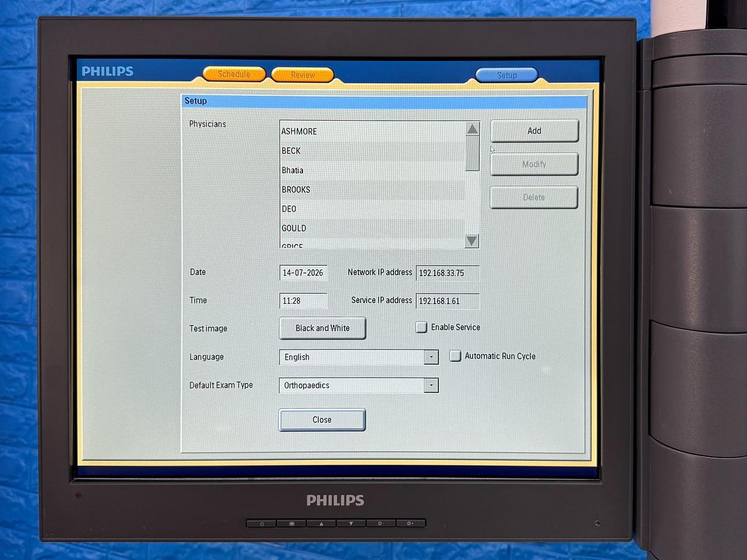Open the Default Exam Type dropdown
The width and height of the screenshot is (747, 560).
tap(431, 385)
